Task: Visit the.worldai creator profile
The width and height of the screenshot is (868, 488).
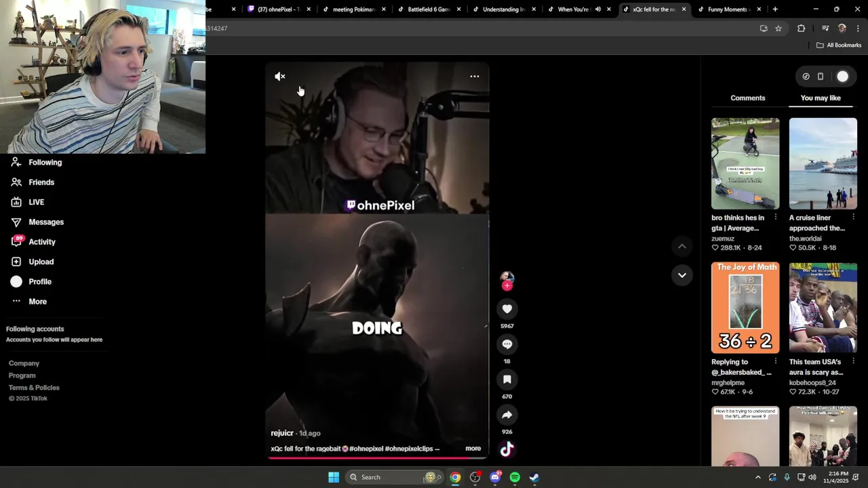Action: point(805,239)
